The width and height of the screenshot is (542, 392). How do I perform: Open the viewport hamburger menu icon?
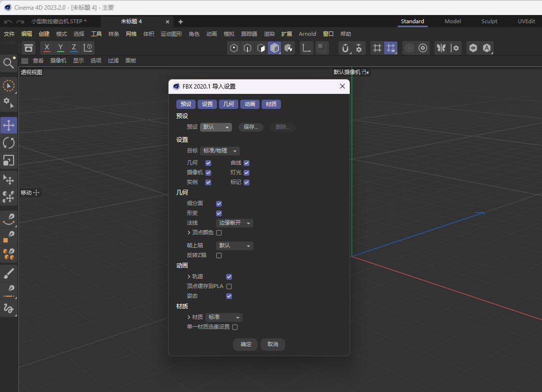coord(25,61)
